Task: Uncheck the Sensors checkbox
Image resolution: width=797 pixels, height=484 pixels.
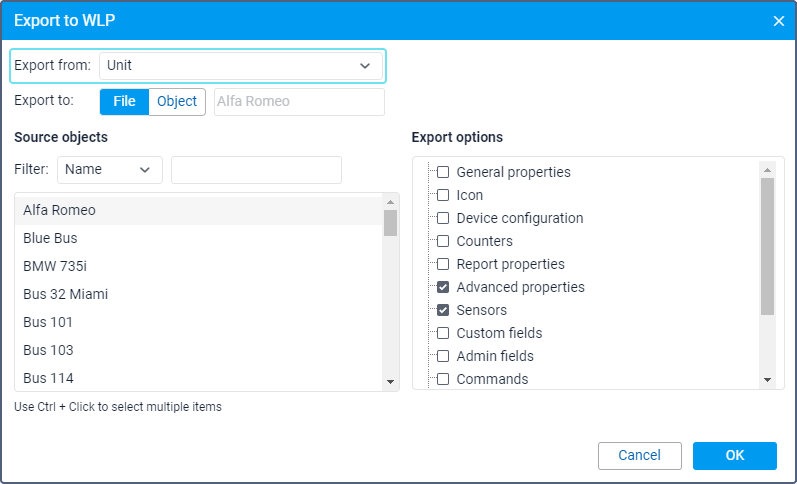Action: tap(443, 310)
